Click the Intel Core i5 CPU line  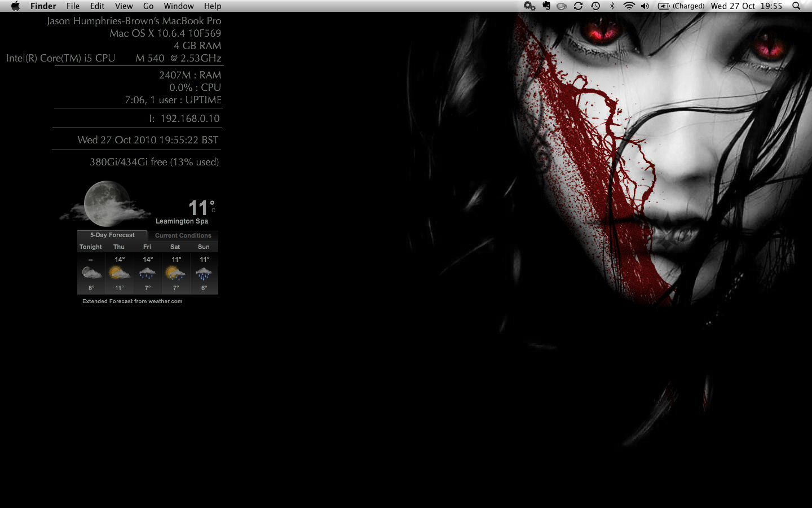[x=113, y=58]
